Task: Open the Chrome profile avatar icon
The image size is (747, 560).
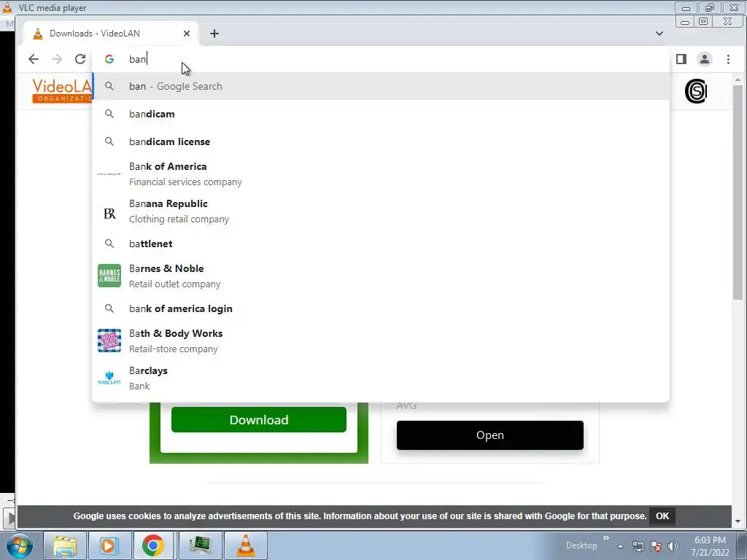Action: pos(705,59)
